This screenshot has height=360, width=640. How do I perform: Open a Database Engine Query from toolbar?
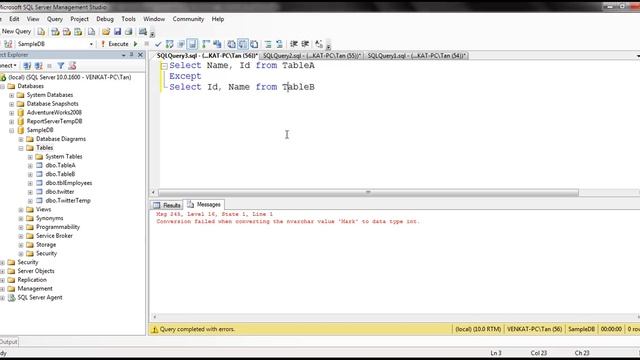point(41,32)
